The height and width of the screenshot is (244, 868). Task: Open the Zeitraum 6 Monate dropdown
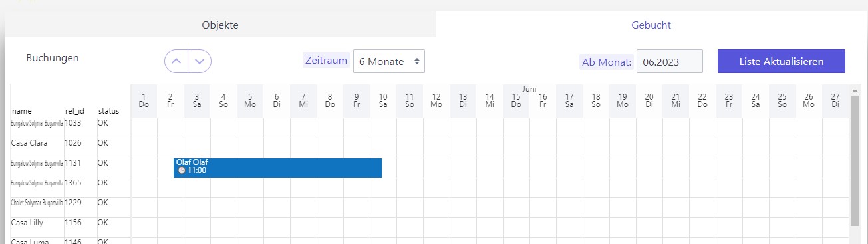coord(389,61)
